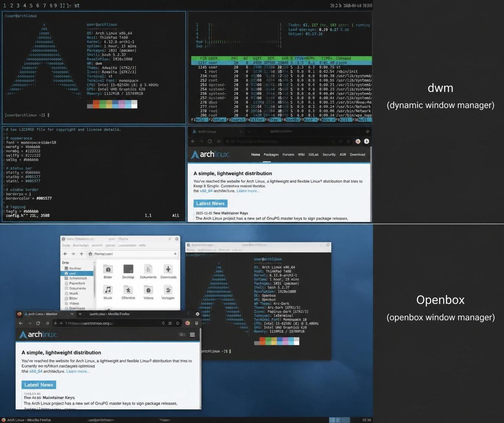Screen dimensions: 504x423
Task: Reload the page in the dwm Firefox window
Action: [210, 141]
